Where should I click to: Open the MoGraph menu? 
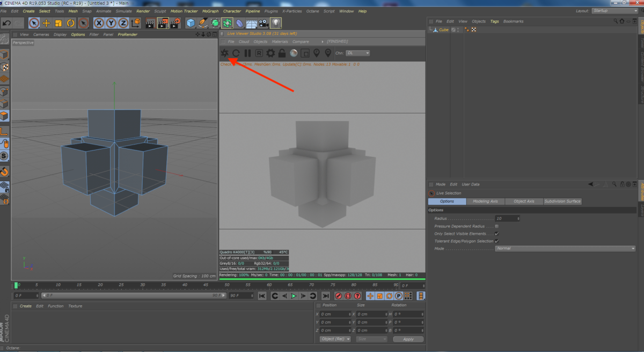click(x=210, y=11)
